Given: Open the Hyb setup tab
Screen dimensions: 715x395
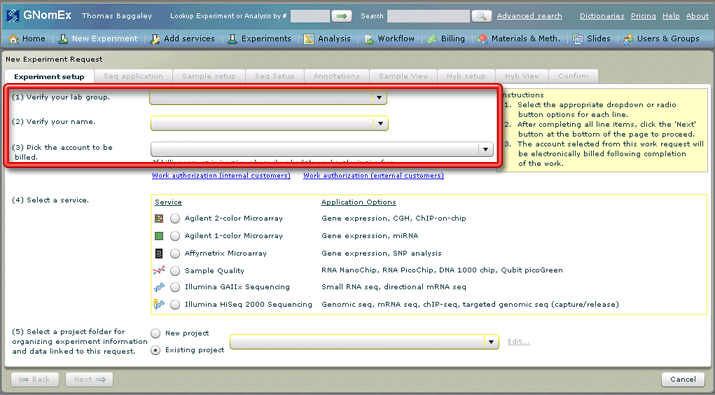Looking at the screenshot, I should 466,76.
